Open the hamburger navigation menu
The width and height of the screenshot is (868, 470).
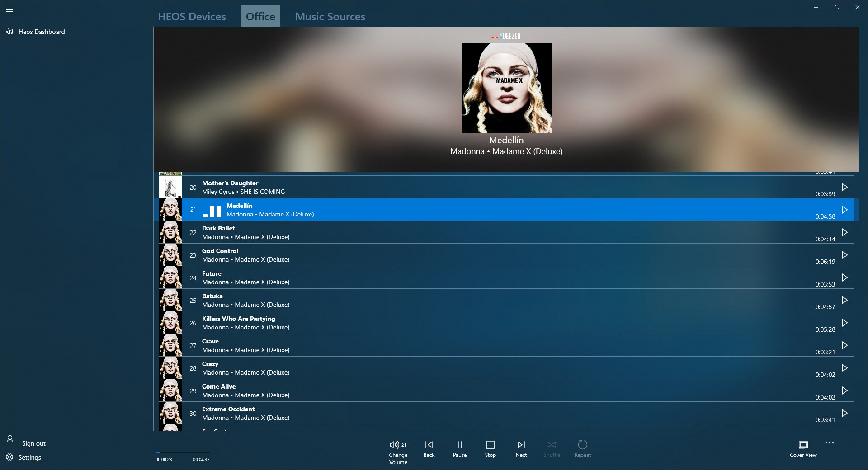coord(9,9)
